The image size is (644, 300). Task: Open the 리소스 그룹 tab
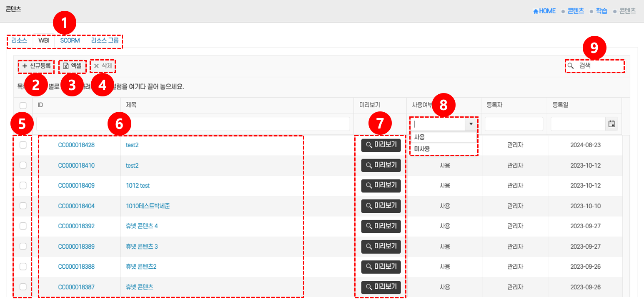105,41
